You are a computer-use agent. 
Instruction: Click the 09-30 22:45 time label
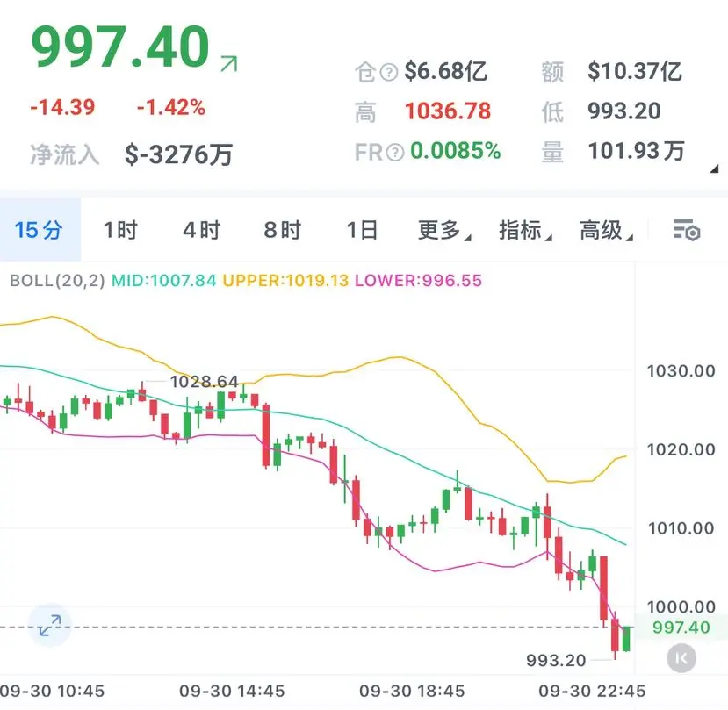pos(592,691)
